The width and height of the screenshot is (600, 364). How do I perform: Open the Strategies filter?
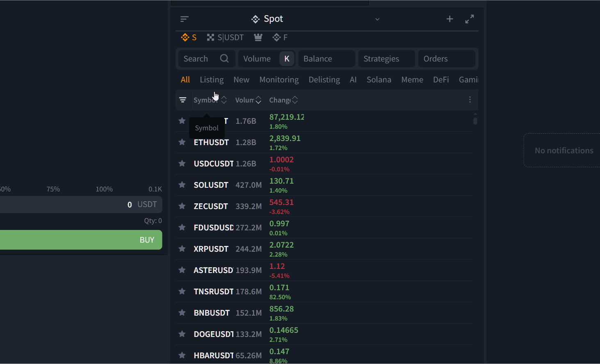[387, 59]
